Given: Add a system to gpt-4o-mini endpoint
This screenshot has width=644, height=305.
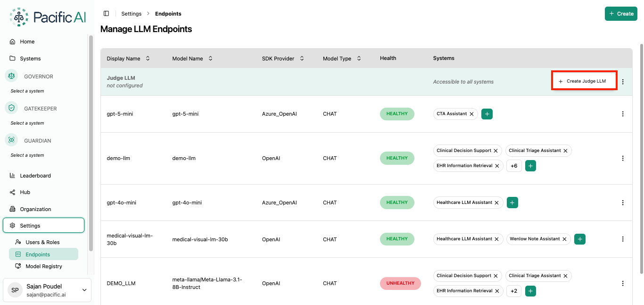Looking at the screenshot, I should (x=512, y=203).
